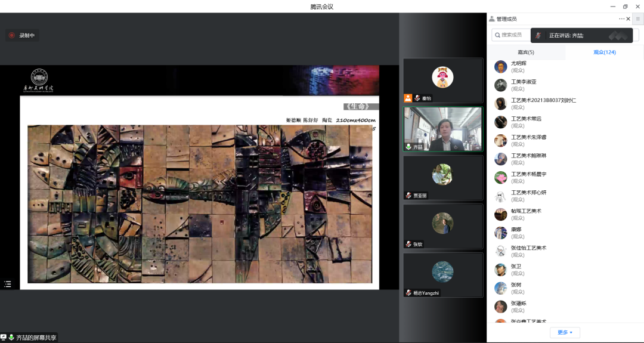Click the screen-share icon in the bottom-left status bar
644x343 pixels.
4,338
